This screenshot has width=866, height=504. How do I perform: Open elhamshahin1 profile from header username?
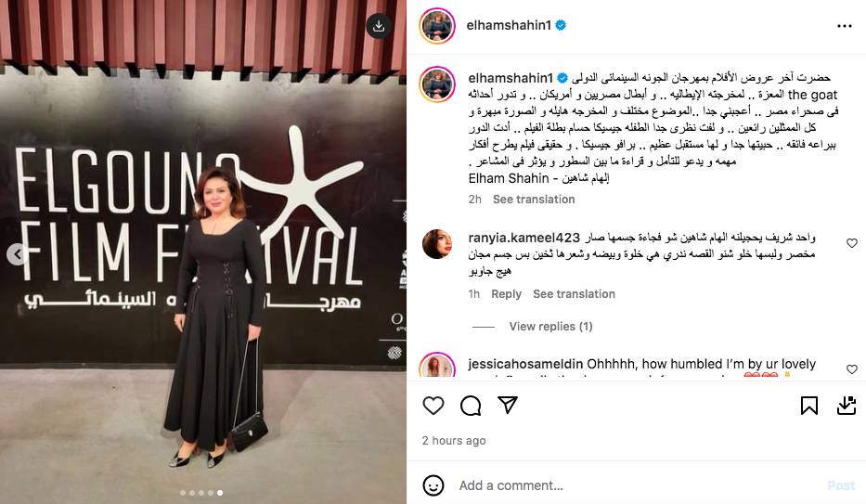509,25
